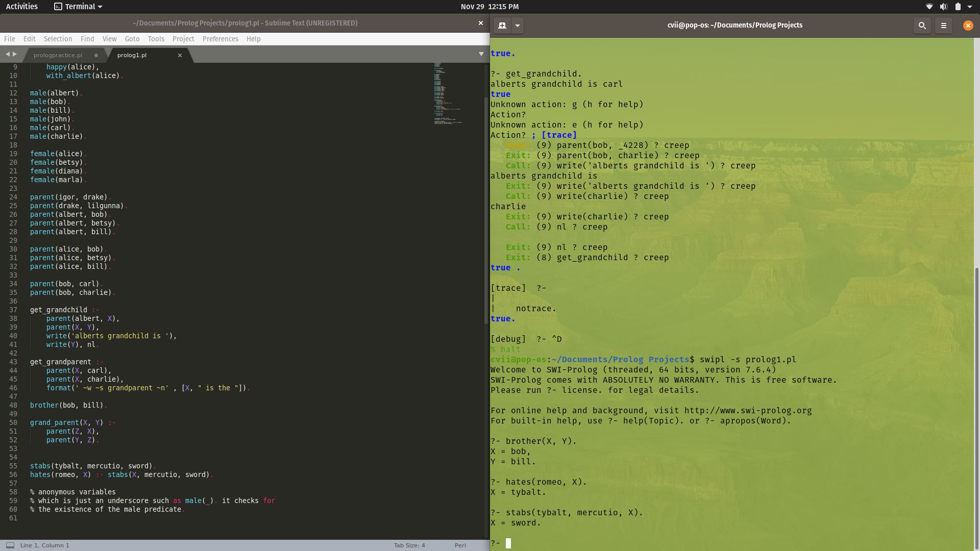Click the volume icon in the top bar
The height and width of the screenshot is (551, 980).
[944, 7]
